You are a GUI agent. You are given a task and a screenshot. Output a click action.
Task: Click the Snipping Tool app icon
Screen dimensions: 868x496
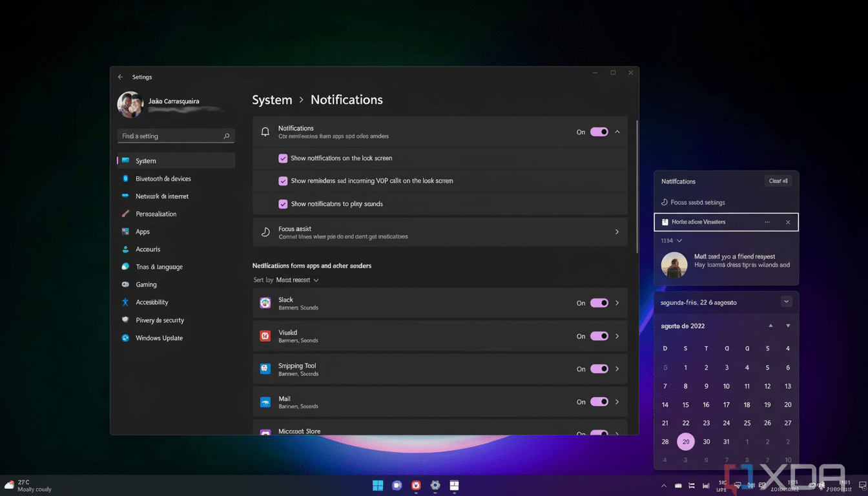point(264,368)
